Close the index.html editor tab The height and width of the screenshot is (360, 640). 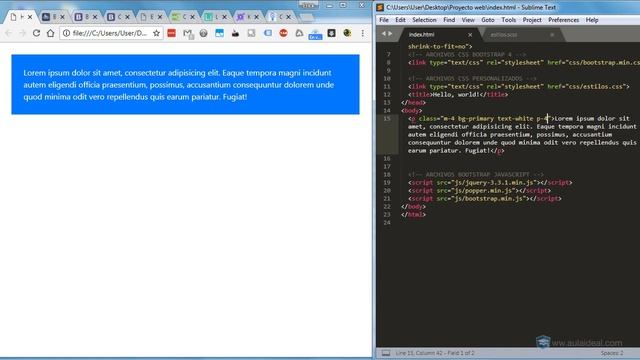(470, 35)
